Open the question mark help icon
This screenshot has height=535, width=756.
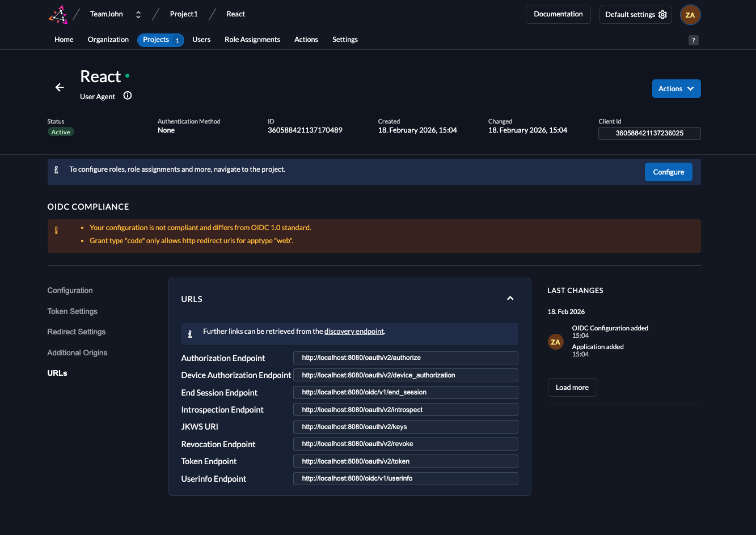pyautogui.click(x=693, y=40)
